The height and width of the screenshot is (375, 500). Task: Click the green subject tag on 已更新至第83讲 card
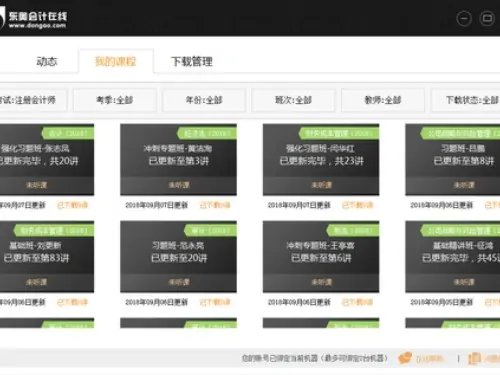54,231
